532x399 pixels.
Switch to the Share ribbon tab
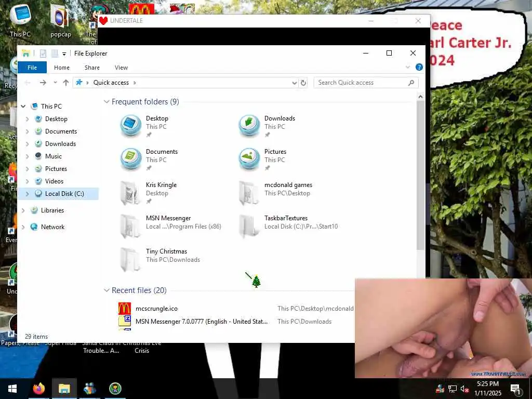click(x=92, y=68)
